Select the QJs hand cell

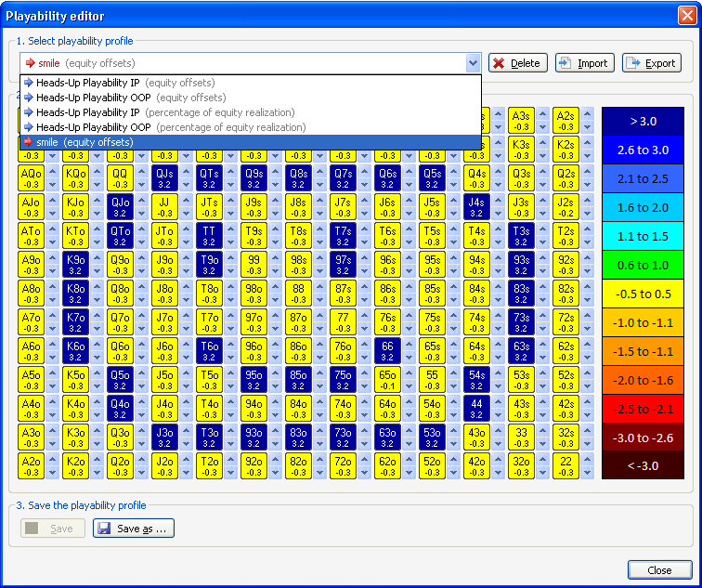[x=164, y=178]
